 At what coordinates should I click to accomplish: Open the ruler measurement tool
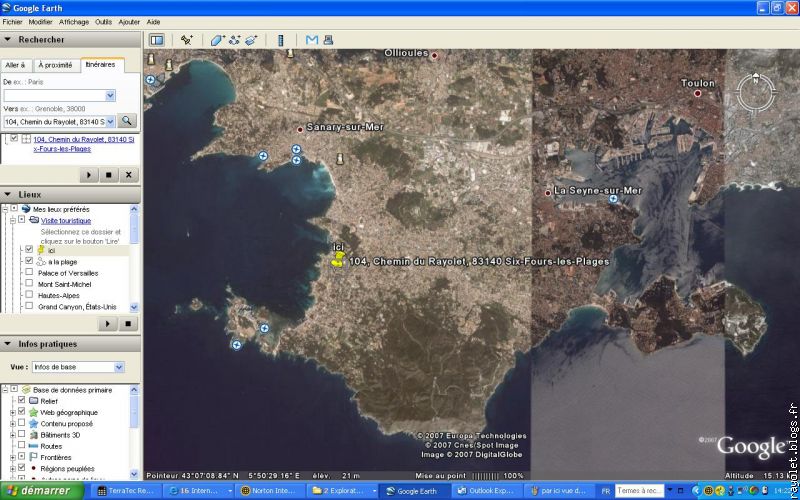[x=280, y=40]
